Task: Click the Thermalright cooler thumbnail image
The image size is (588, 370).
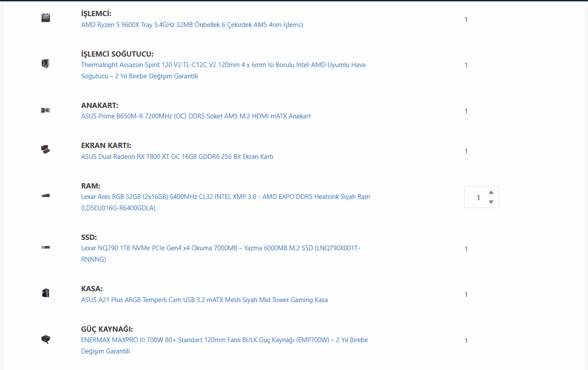Action: point(46,64)
